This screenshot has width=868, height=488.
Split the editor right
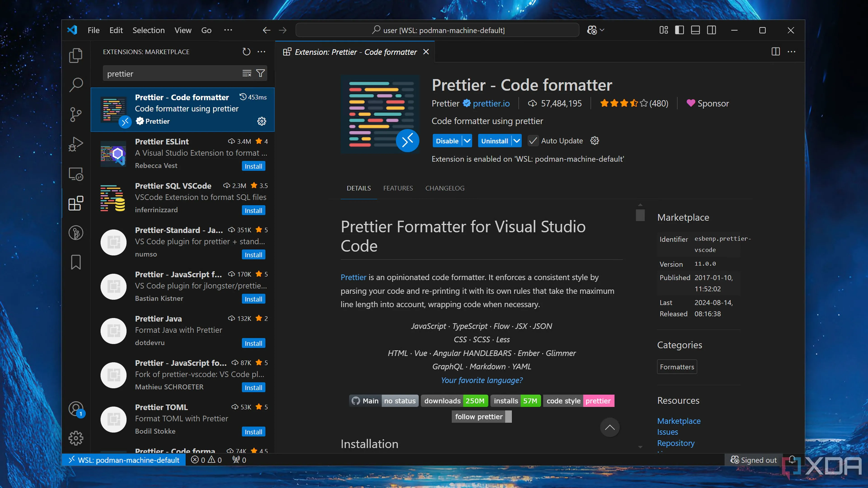[775, 52]
